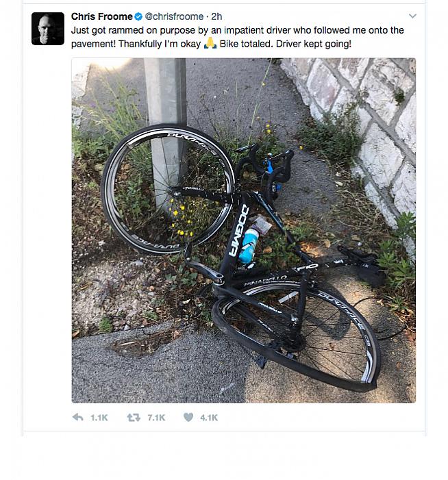Open the Chris Froome display name link

[x=101, y=16]
